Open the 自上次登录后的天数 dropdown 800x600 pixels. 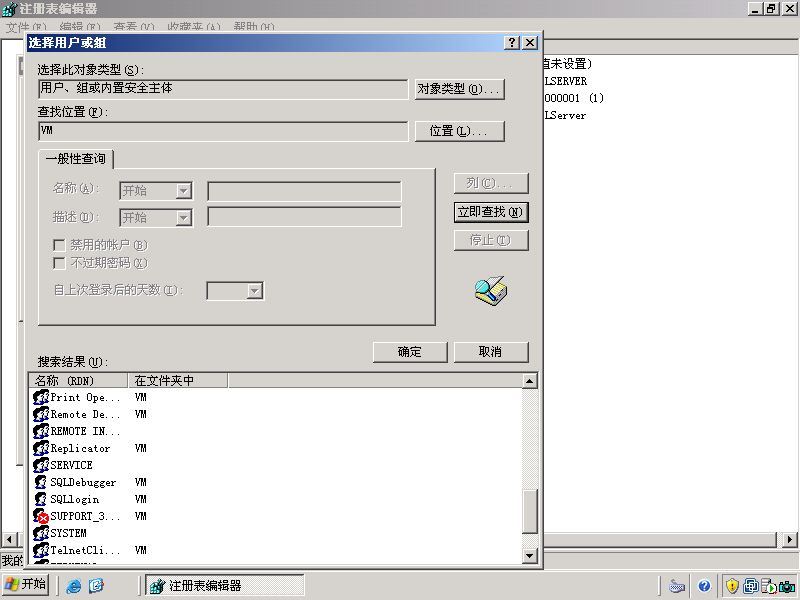click(255, 291)
